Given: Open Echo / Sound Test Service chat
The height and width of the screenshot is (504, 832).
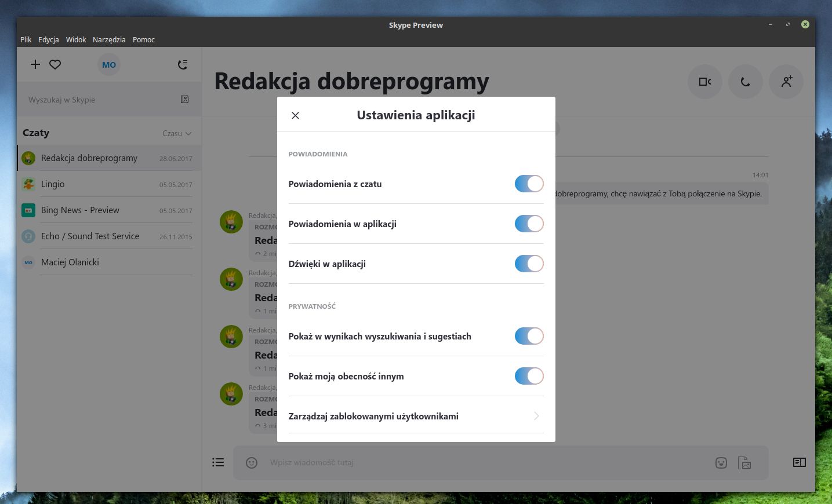Looking at the screenshot, I should click(x=110, y=236).
